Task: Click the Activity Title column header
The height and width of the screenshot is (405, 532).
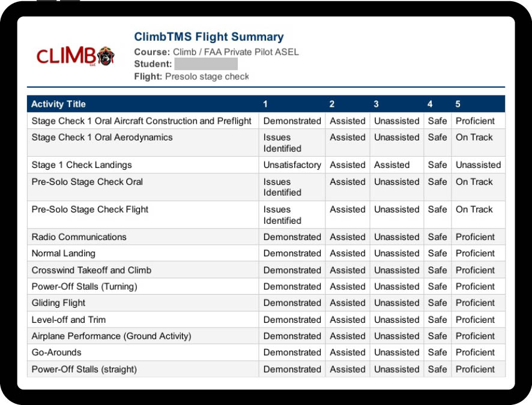Action: [x=58, y=104]
